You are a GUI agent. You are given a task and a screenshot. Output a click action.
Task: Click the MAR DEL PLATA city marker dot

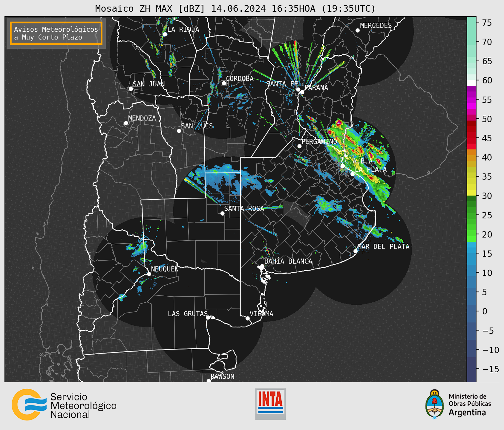(356, 251)
